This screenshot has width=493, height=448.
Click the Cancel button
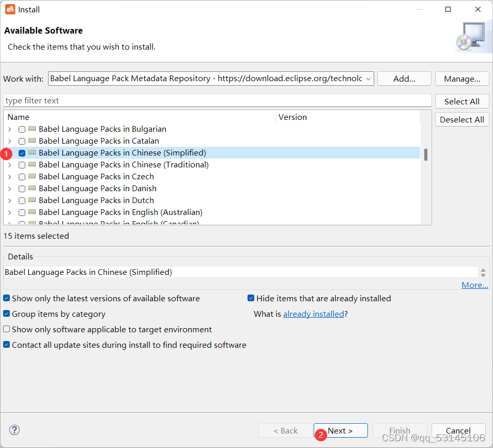coord(458,430)
